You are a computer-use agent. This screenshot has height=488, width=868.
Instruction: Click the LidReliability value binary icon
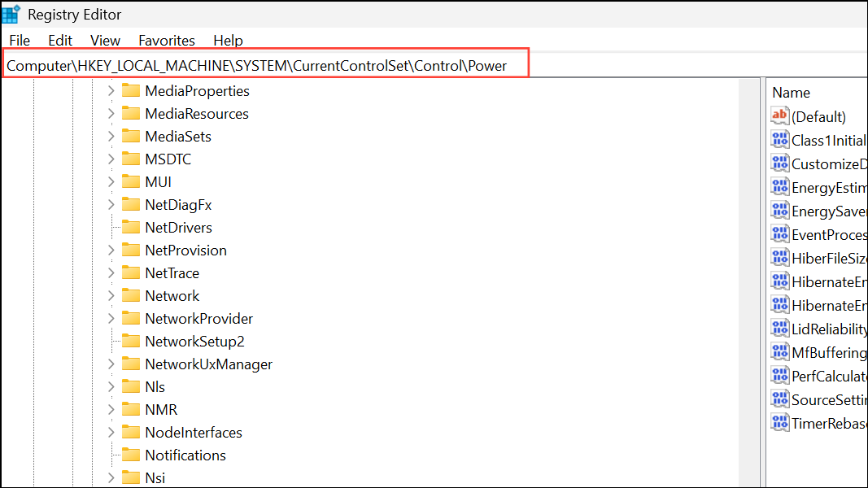[x=779, y=328]
